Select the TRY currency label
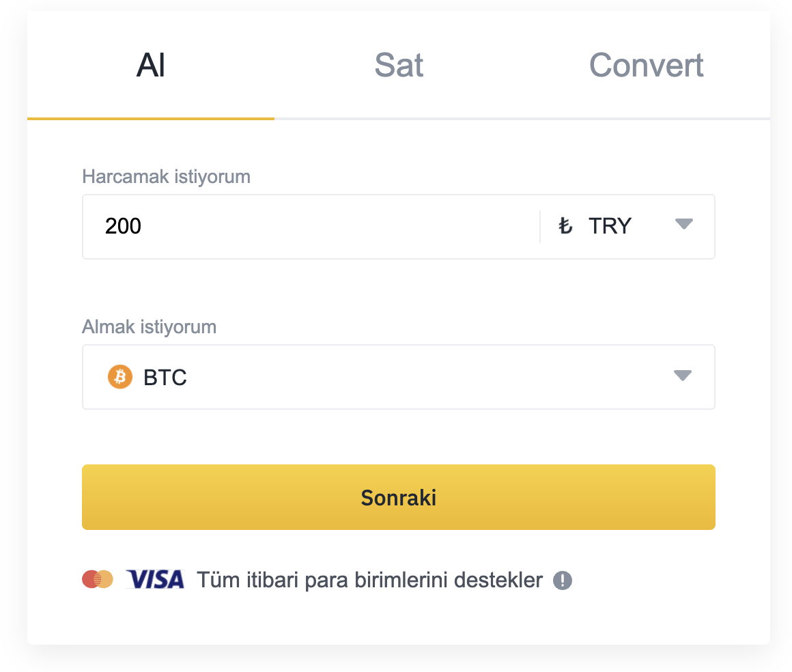The height and width of the screenshot is (672, 792). pyautogui.click(x=610, y=226)
